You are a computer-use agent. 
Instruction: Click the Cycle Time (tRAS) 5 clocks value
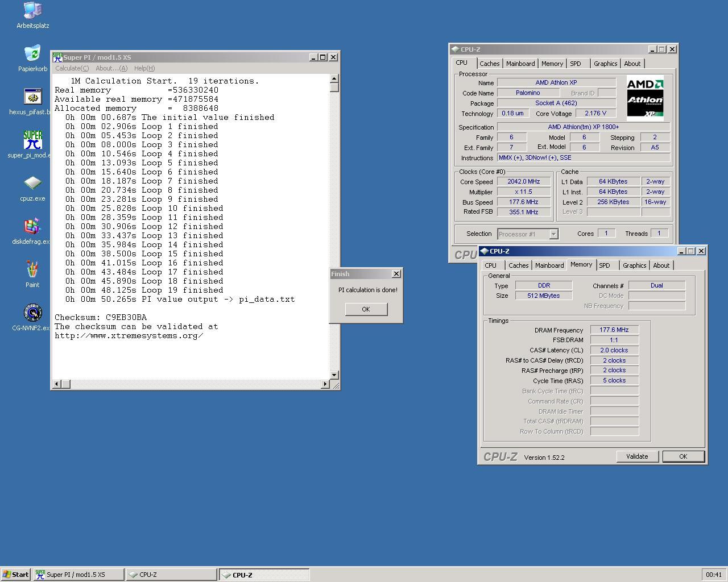click(614, 380)
